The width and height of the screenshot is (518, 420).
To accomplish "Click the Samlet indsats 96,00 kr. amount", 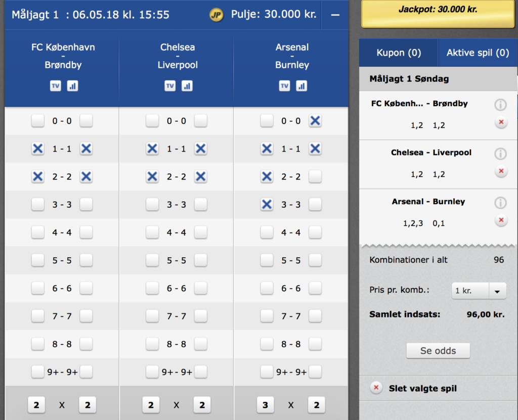I will [x=486, y=314].
